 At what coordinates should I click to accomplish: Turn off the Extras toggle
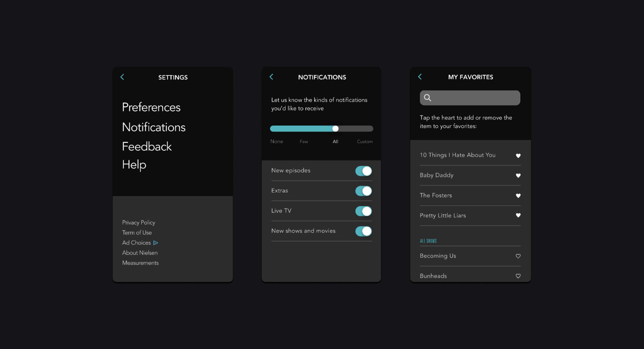pyautogui.click(x=363, y=191)
